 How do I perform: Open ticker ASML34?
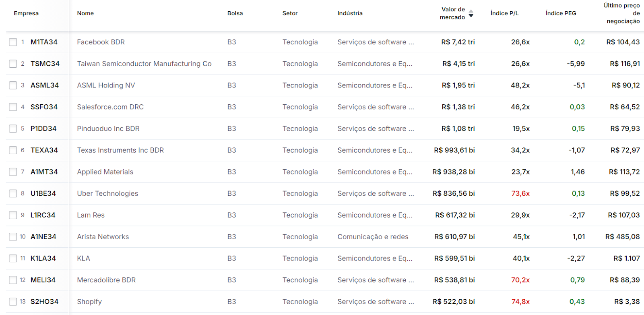pyautogui.click(x=45, y=85)
